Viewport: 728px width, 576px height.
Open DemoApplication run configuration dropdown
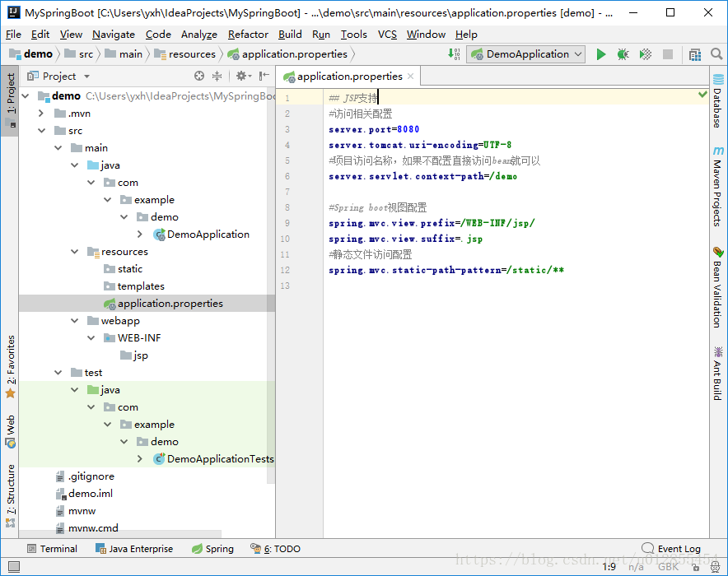tap(526, 54)
